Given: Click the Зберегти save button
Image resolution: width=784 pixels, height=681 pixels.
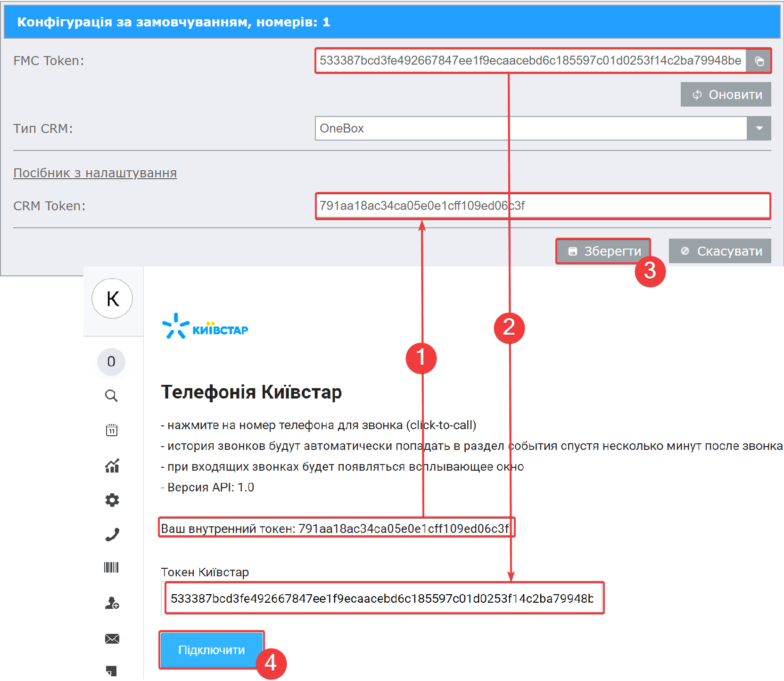Looking at the screenshot, I should (603, 251).
